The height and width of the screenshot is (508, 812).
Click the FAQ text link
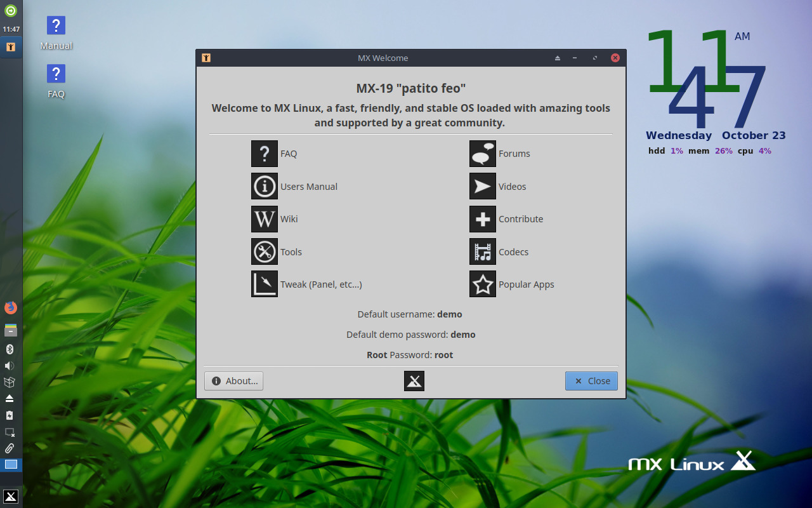click(x=289, y=154)
